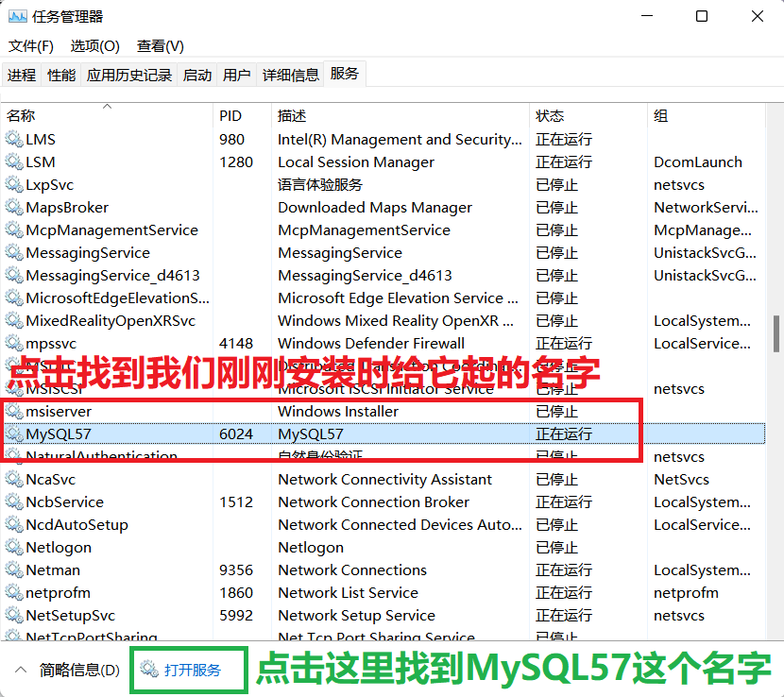The width and height of the screenshot is (784, 697).
Task: Click Network Connectivity Assistant description
Action: pyautogui.click(x=385, y=479)
